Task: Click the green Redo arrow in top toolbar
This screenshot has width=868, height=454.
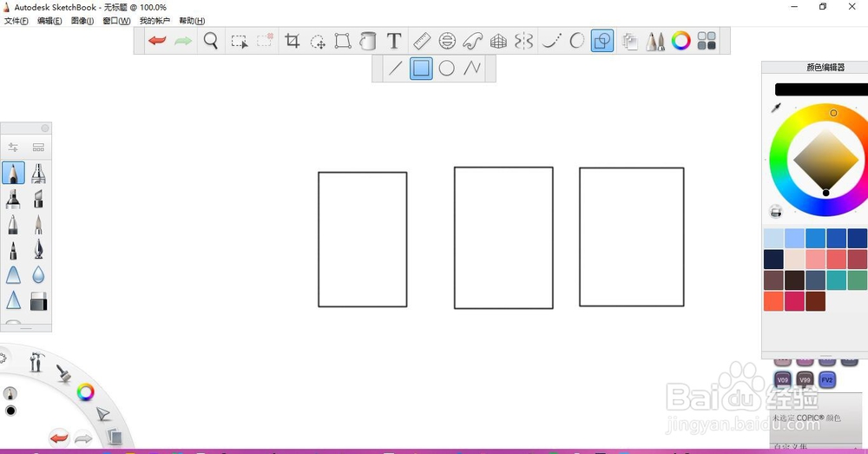Action: (x=183, y=41)
